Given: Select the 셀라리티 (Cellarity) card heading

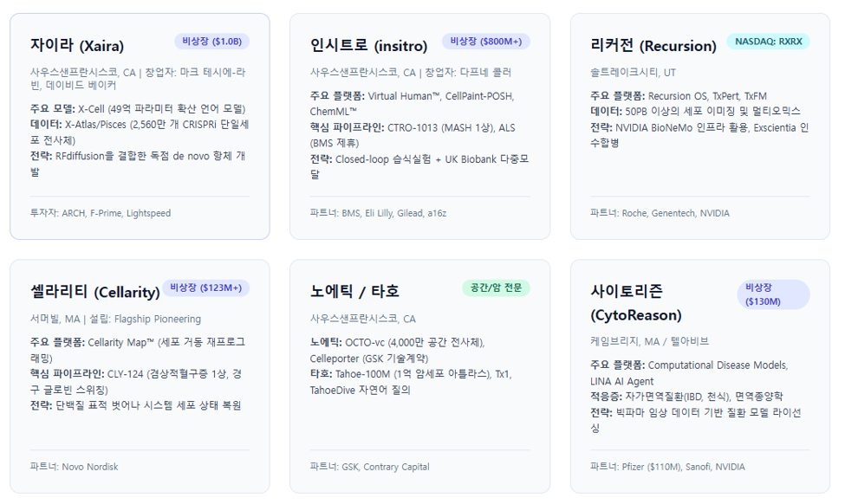Looking at the screenshot, I should pos(95,292).
